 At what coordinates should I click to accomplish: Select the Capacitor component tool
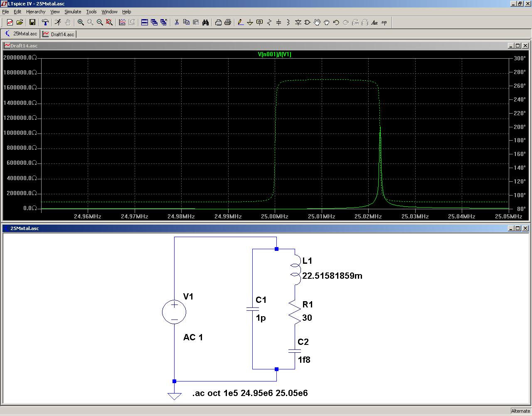[279, 22]
